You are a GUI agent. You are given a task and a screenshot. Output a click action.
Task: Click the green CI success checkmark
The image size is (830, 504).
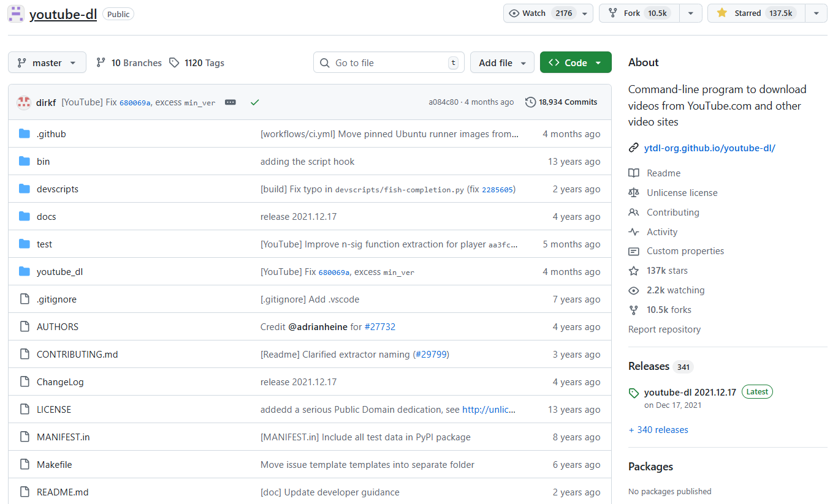pyautogui.click(x=255, y=102)
